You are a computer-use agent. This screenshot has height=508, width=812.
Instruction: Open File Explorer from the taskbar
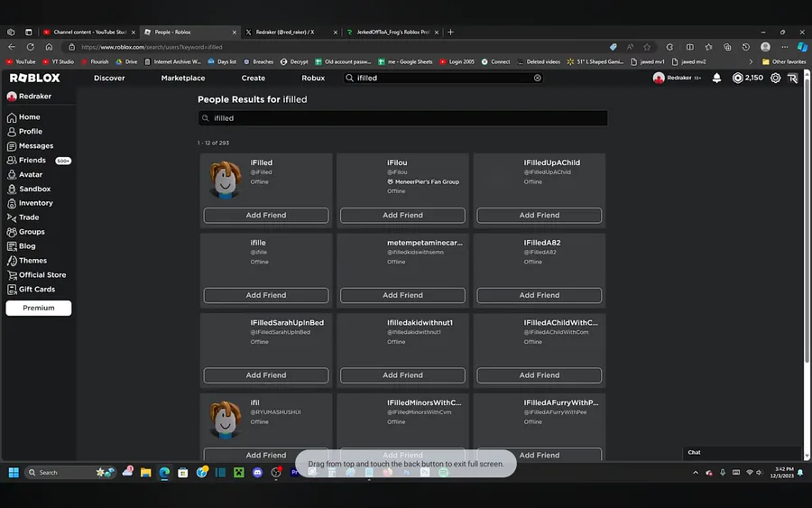click(x=145, y=472)
